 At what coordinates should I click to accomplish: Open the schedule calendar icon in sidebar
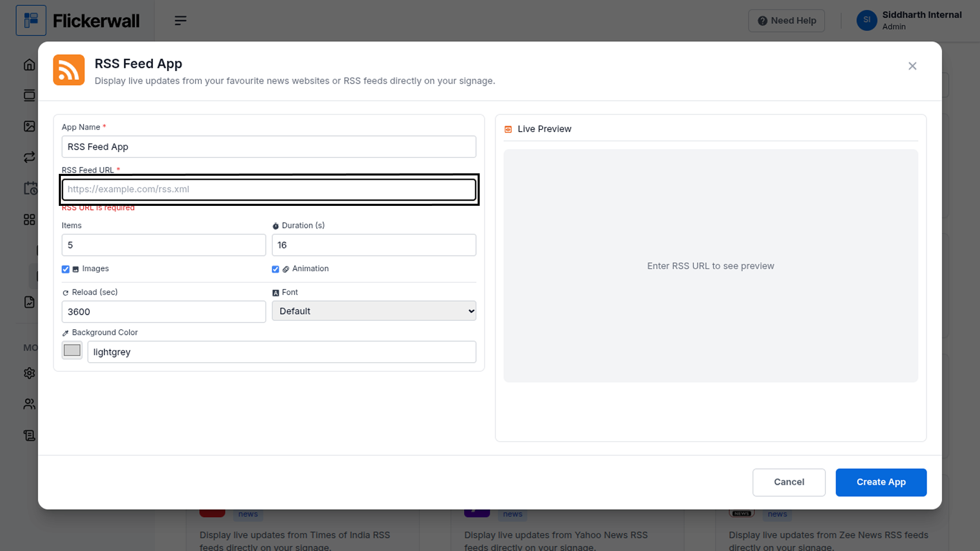point(30,188)
